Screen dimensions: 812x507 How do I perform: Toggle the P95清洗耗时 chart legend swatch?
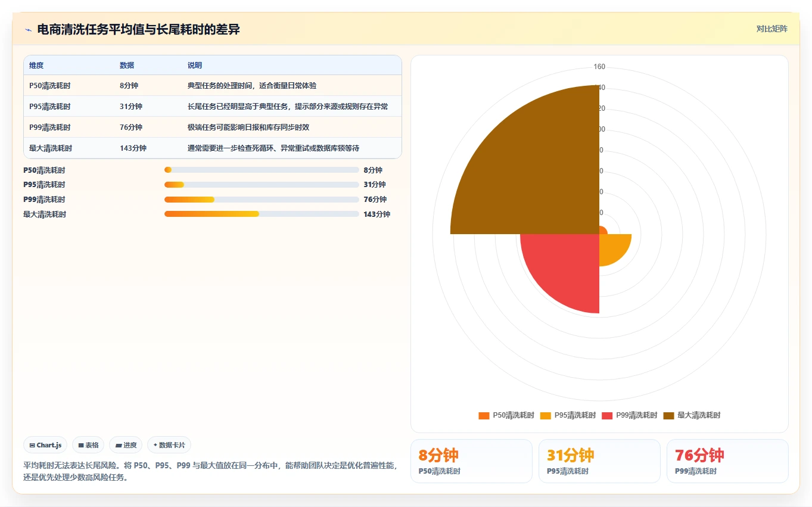[x=545, y=416]
